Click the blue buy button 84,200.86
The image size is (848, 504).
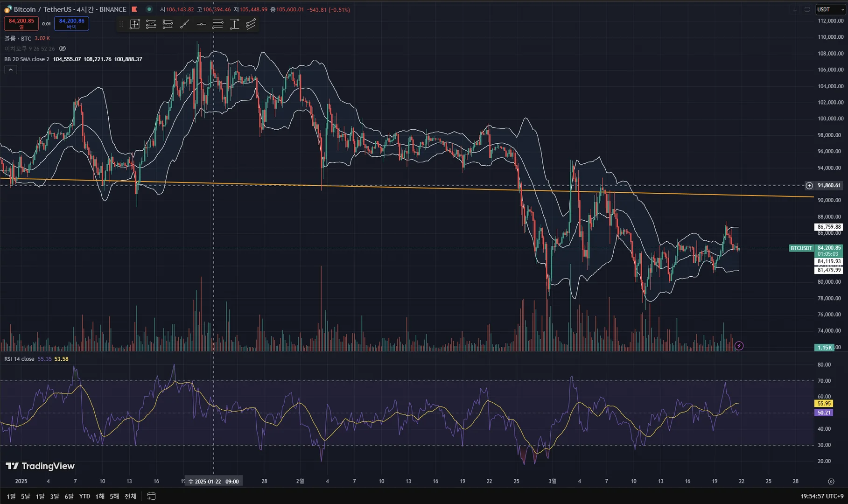click(71, 23)
